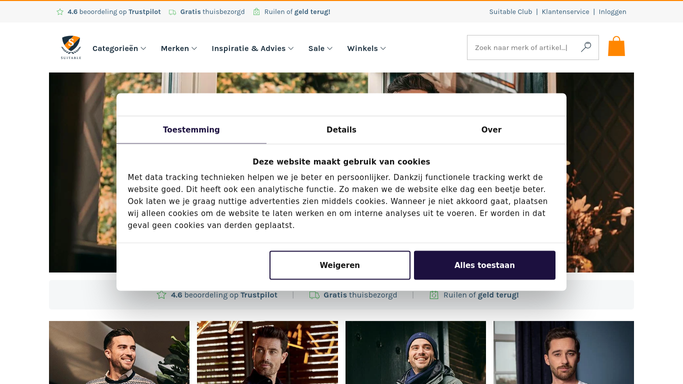Click the Suitable shield logo
The width and height of the screenshot is (683, 384).
71,47
